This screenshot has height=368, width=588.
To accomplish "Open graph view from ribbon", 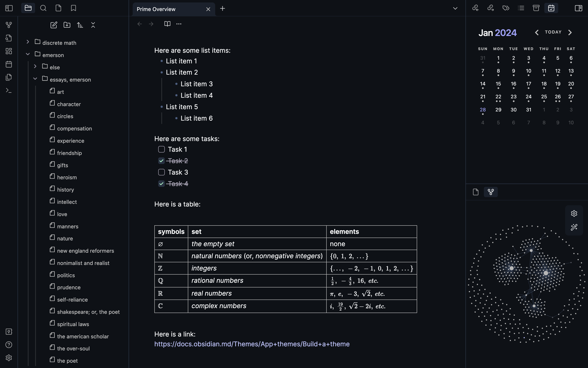I will pos(9,25).
